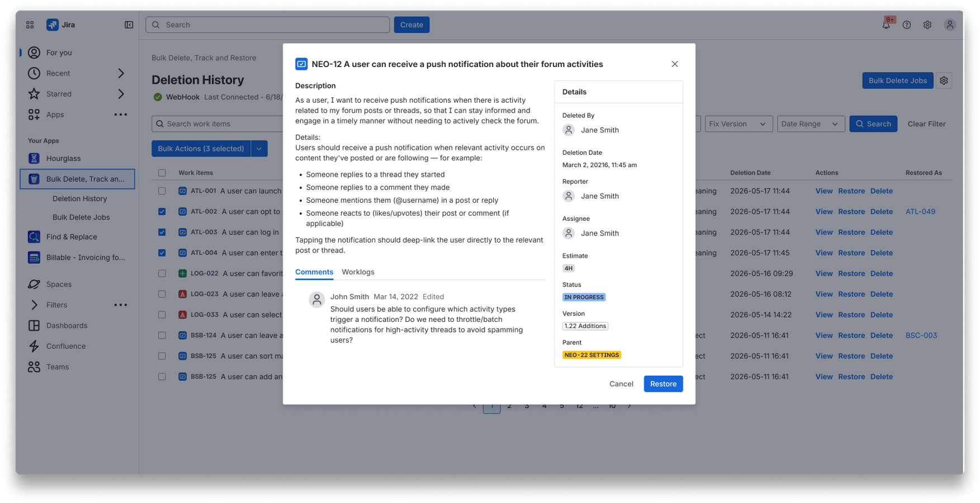Select the Comments tab
Screen dimensions: 980x503
pyautogui.click(x=314, y=272)
